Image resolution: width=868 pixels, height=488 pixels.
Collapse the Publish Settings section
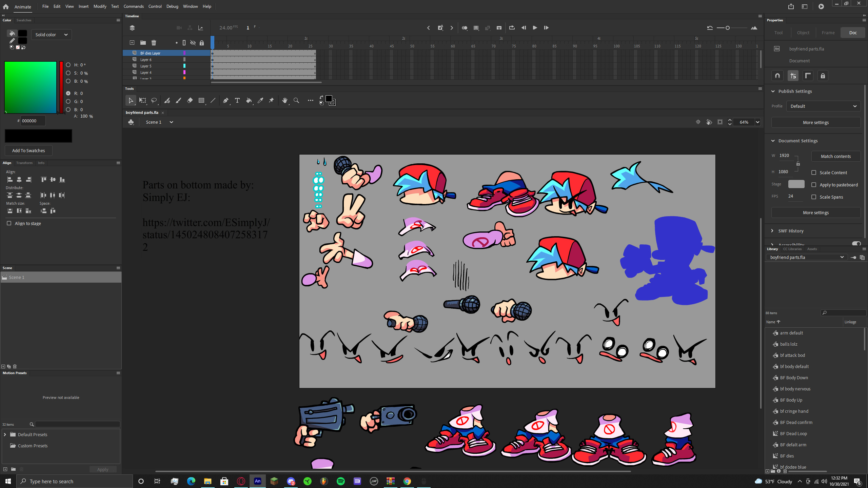(773, 91)
